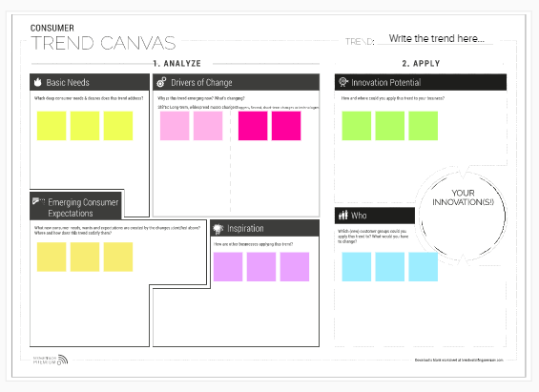Click the lightbulb icon beside Inspiration
Viewport: 539px width, 392px height.
pos(218,229)
